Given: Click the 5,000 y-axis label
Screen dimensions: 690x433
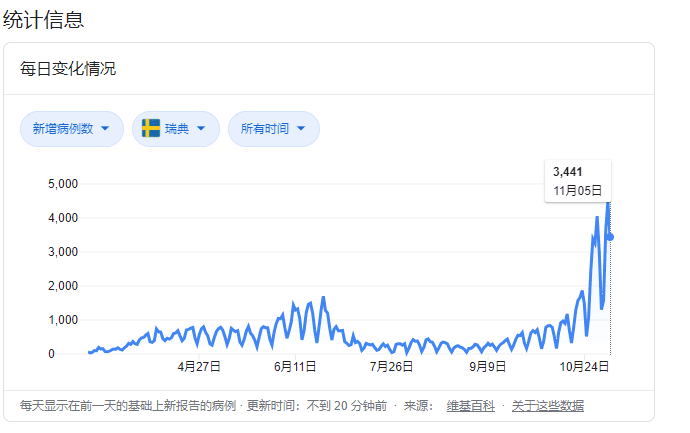Looking at the screenshot, I should click(63, 184).
